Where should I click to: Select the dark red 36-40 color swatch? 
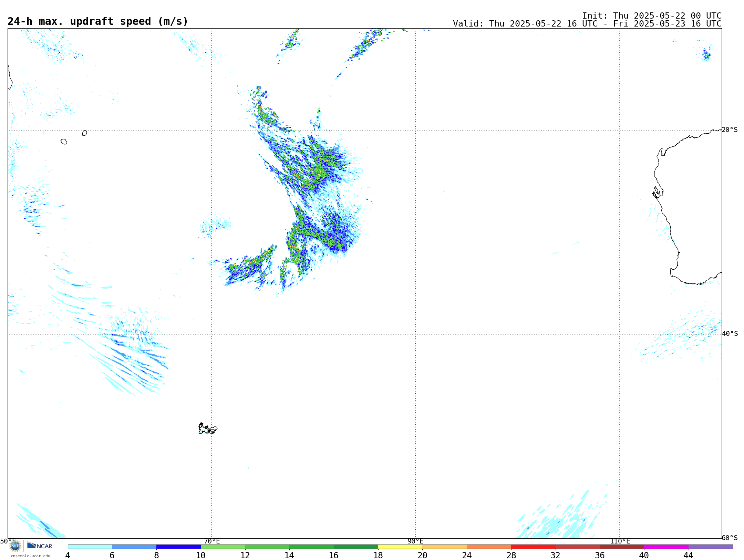[622, 547]
